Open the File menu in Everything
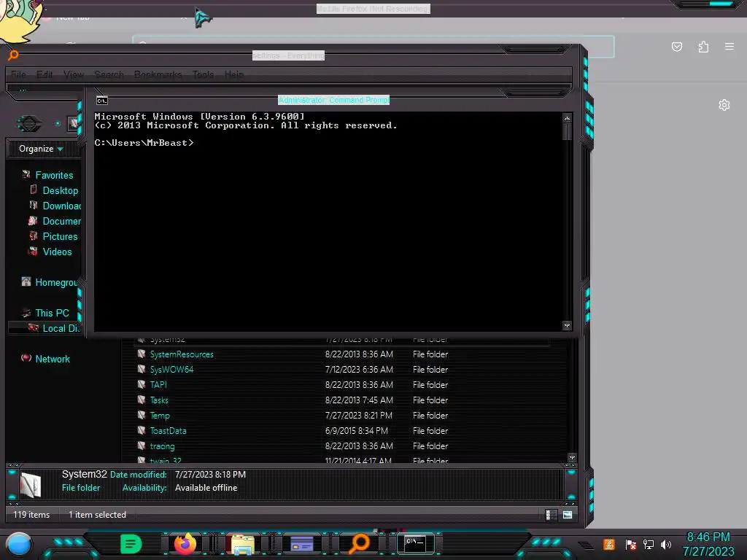747x560 pixels. tap(18, 75)
